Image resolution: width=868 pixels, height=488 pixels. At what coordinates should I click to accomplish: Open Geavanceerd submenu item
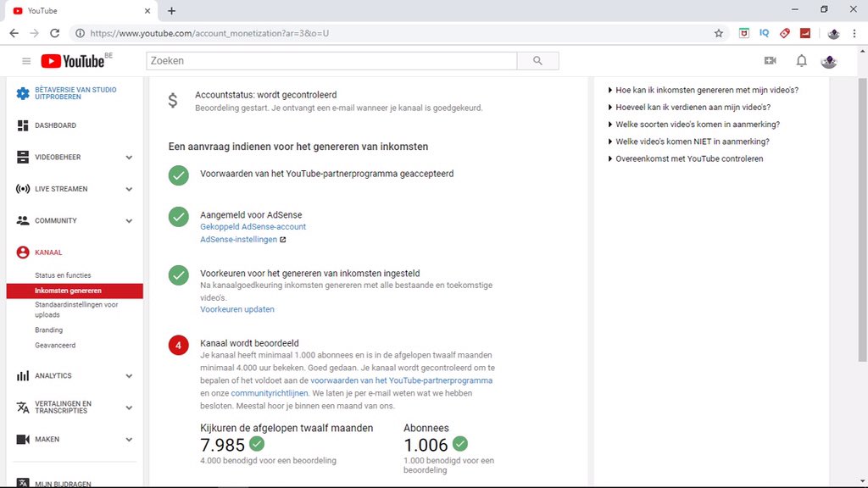(x=55, y=346)
